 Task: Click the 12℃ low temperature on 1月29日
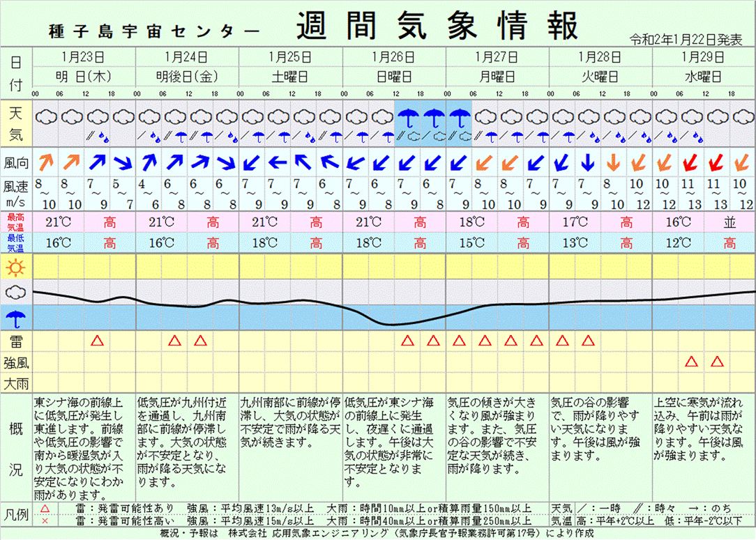[x=678, y=243]
